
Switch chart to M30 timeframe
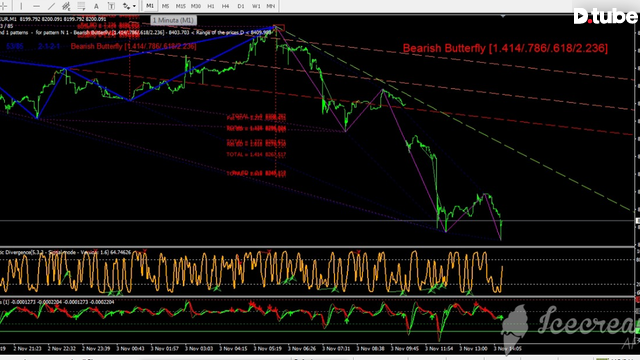(196, 6)
